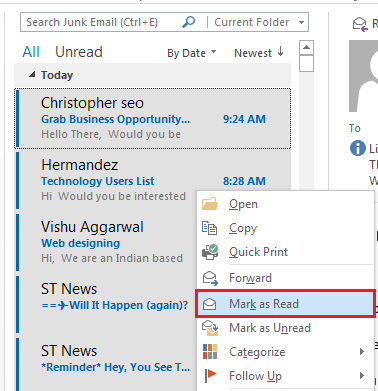Screen dimensions: 378x391
Task: Click the sender avatar picture
Action: pos(363,76)
